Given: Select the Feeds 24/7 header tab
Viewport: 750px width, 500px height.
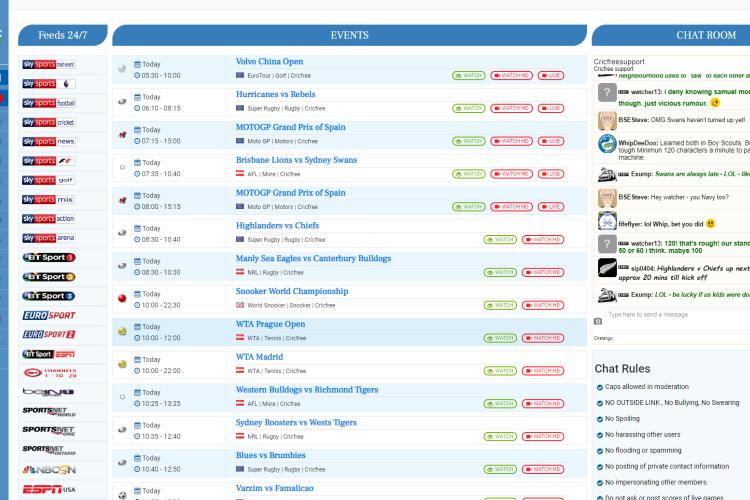Looking at the screenshot, I should tap(63, 35).
